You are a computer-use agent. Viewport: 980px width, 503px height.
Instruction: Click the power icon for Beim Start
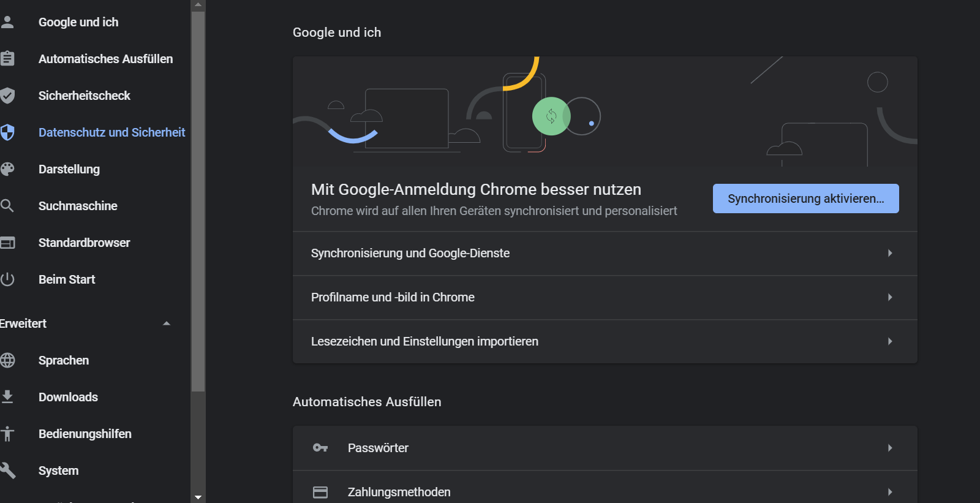tap(7, 279)
